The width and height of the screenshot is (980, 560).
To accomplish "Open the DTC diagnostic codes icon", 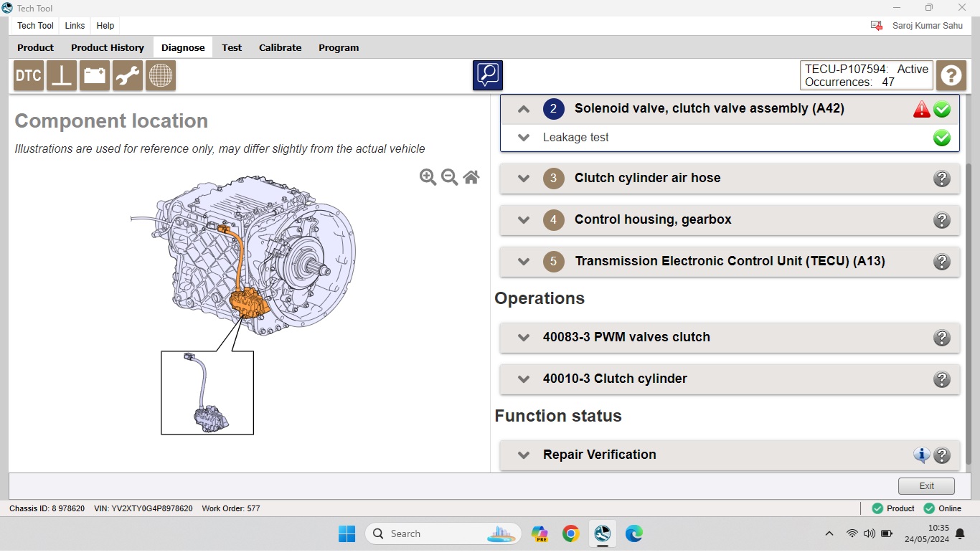I will [29, 75].
